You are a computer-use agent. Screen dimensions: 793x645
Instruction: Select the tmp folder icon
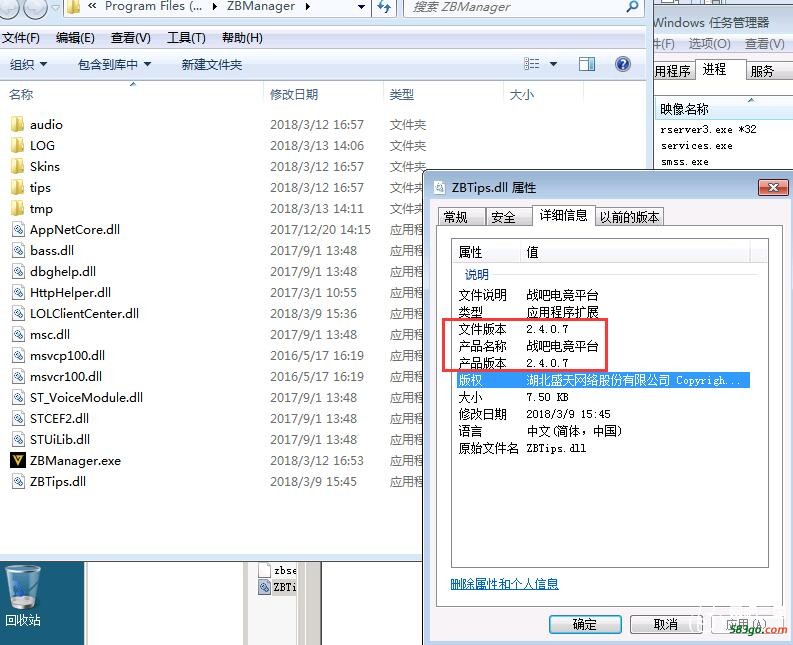point(17,208)
